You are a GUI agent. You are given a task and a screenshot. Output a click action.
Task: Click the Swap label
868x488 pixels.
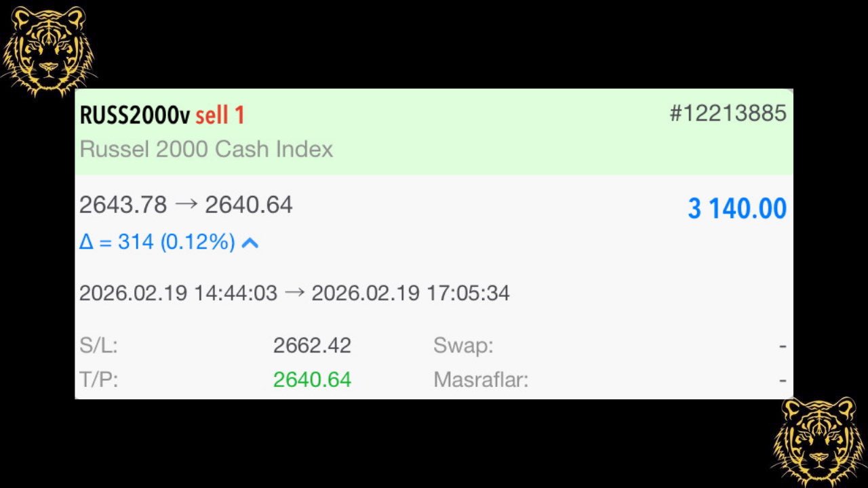coord(463,346)
